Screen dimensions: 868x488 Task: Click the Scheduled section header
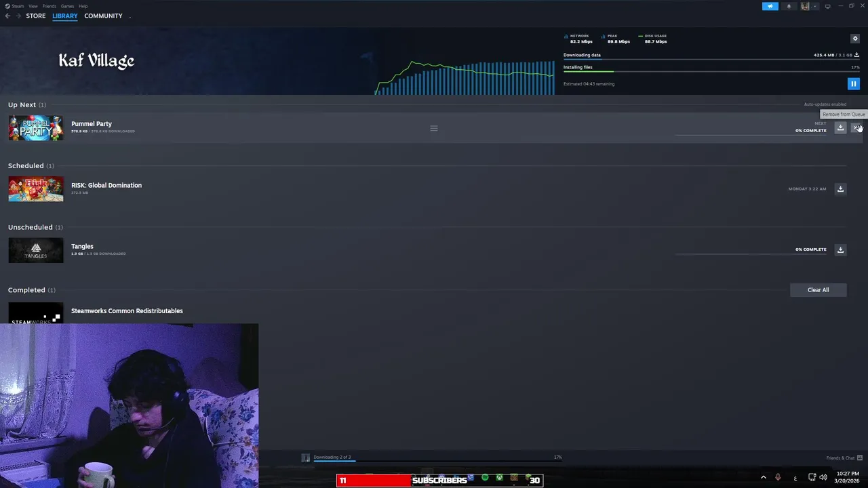(31, 166)
